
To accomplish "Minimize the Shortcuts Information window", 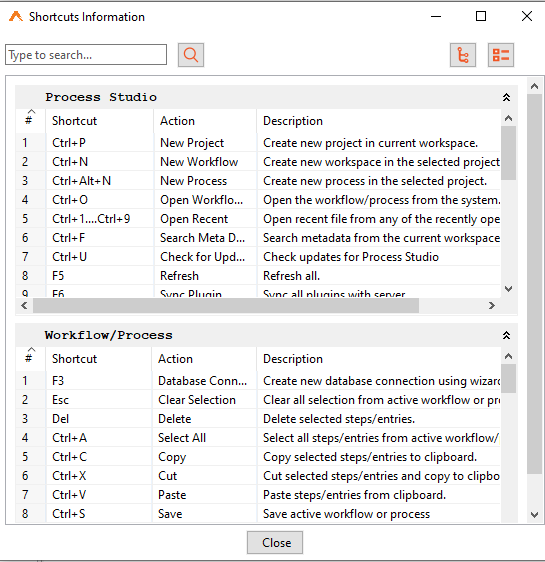I will tap(436, 16).
